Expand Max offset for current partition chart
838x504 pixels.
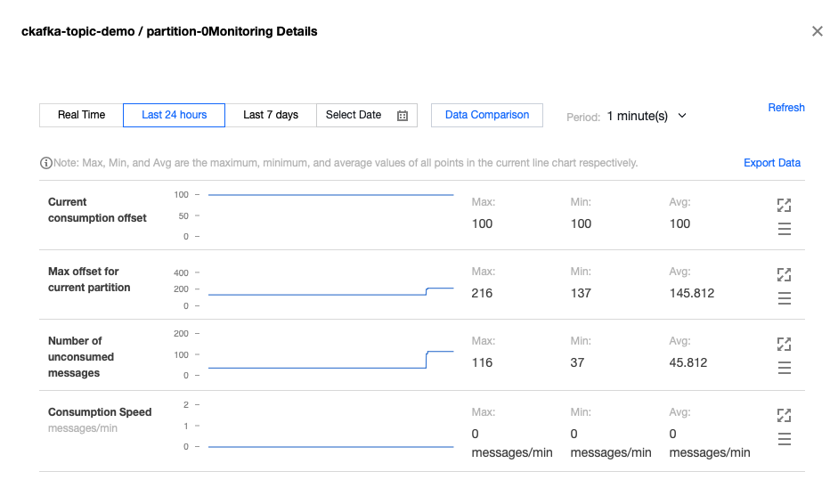[784, 274]
